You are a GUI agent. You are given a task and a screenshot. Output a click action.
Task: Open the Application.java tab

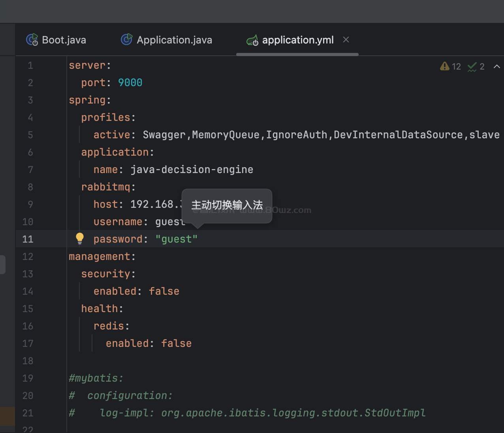point(174,40)
